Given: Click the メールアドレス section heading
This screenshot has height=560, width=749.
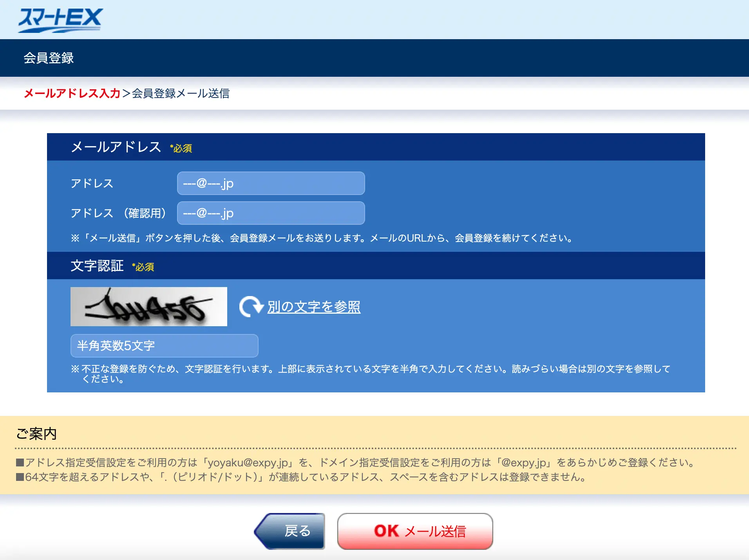Looking at the screenshot, I should (x=116, y=147).
